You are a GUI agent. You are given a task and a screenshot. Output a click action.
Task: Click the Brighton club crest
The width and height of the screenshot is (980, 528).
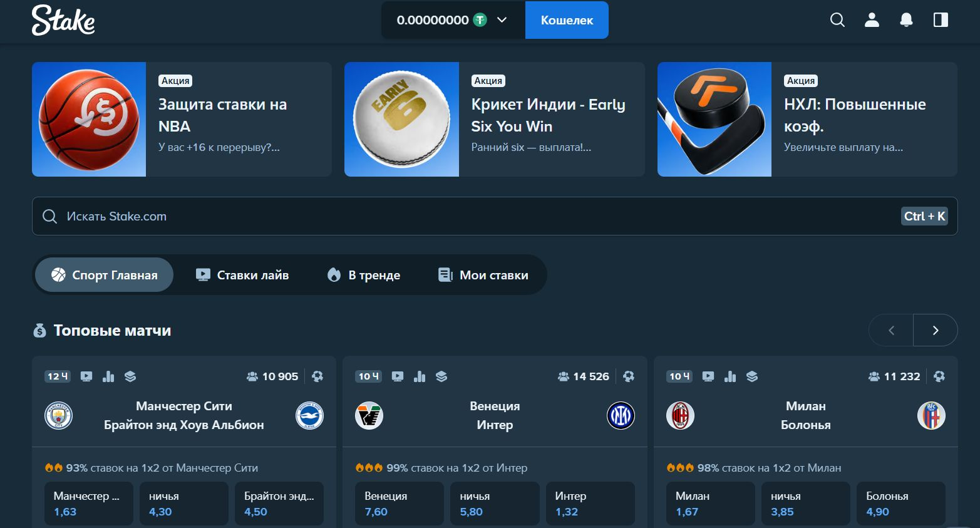309,415
